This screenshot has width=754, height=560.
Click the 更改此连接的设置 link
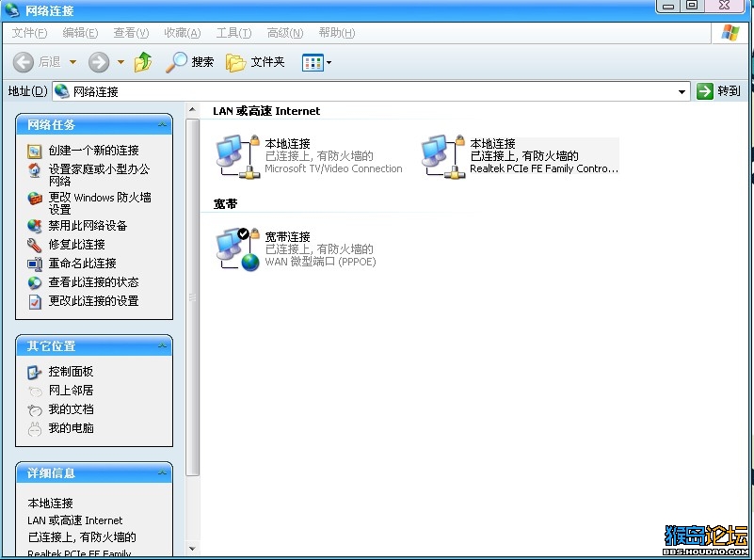tap(94, 301)
